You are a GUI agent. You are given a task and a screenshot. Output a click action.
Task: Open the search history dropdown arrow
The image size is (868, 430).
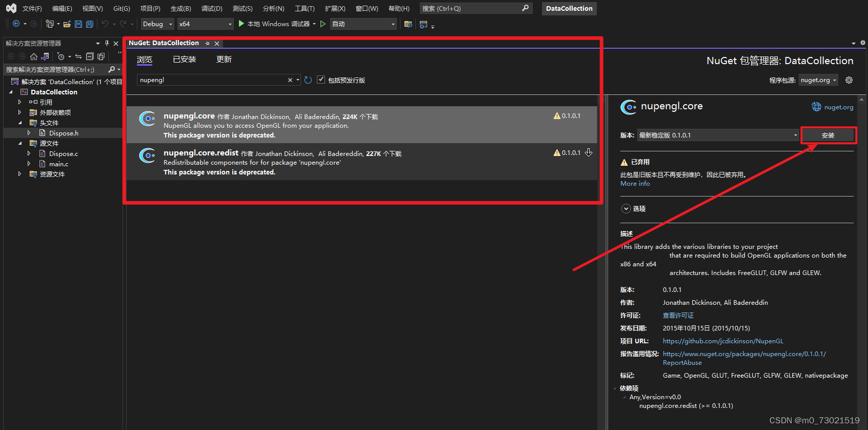298,80
